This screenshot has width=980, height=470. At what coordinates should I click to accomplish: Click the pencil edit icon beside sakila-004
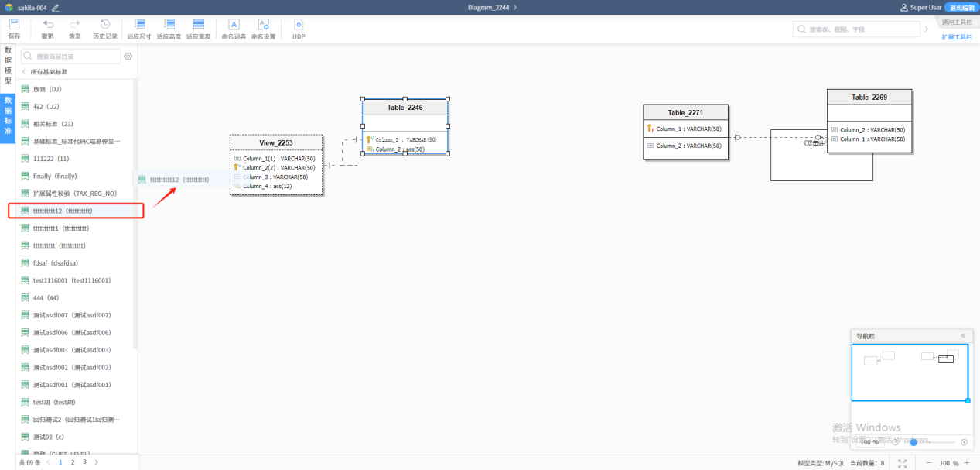coord(55,7)
